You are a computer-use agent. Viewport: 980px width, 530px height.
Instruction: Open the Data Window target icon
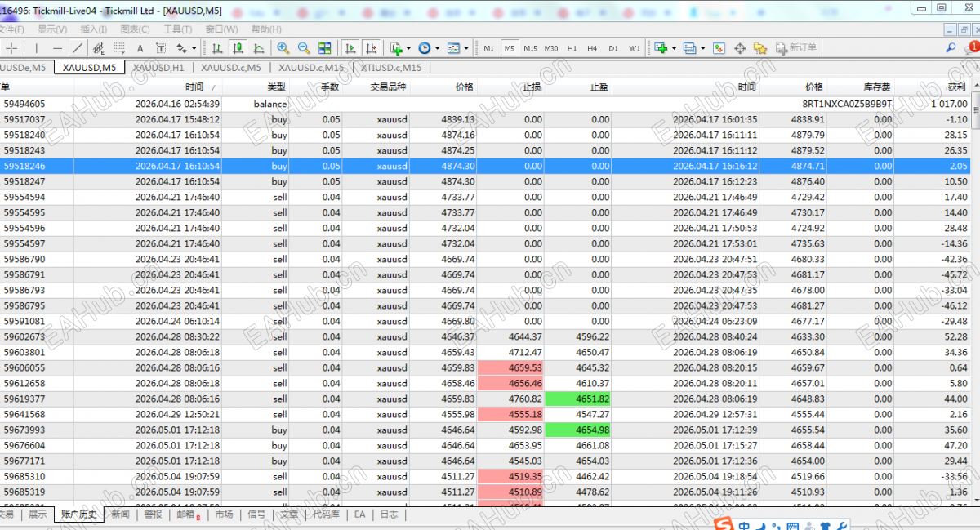point(740,48)
